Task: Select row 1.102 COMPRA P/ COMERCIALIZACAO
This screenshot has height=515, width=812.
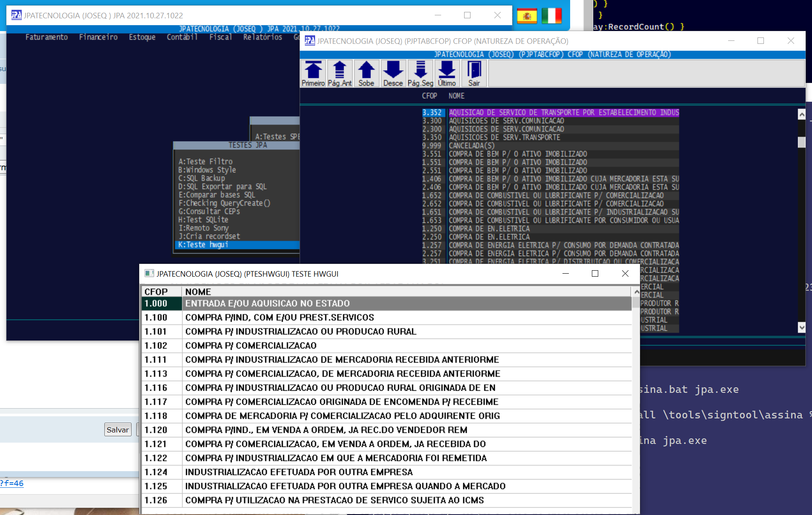Action: (x=251, y=346)
